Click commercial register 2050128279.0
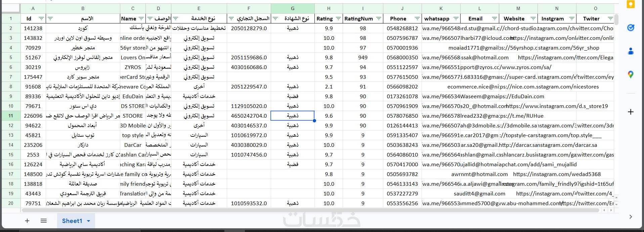 (x=249, y=28)
